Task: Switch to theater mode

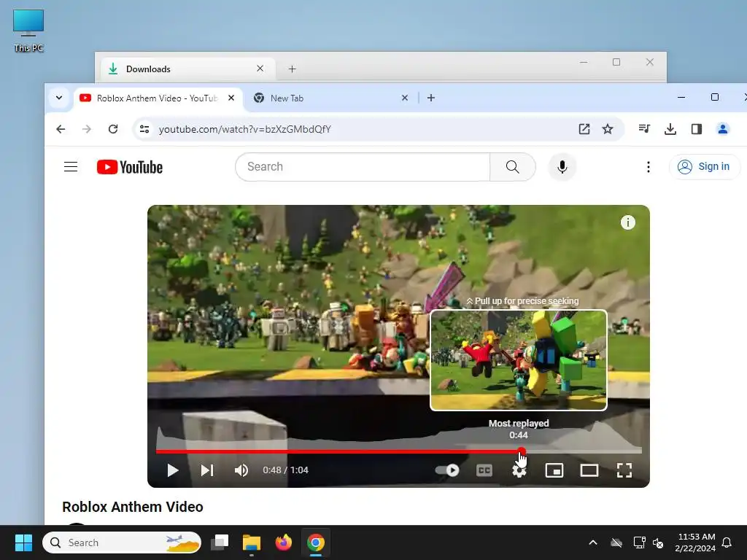Action: tap(589, 470)
